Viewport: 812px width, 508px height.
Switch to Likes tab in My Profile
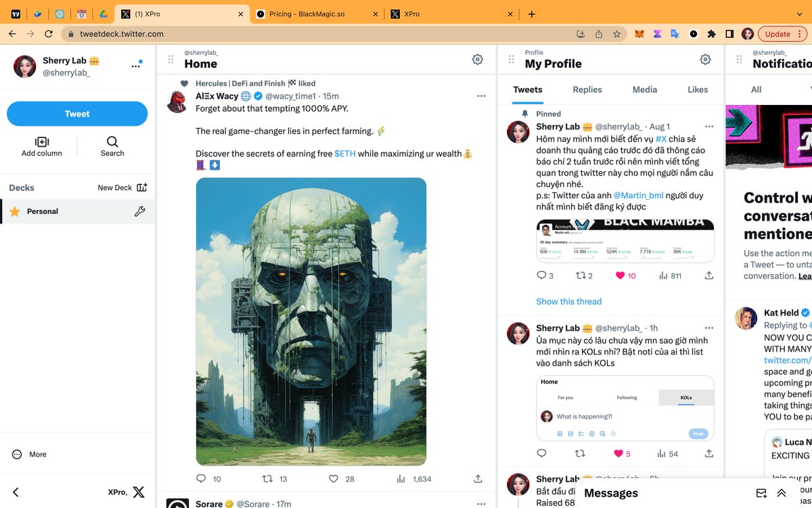(x=698, y=89)
